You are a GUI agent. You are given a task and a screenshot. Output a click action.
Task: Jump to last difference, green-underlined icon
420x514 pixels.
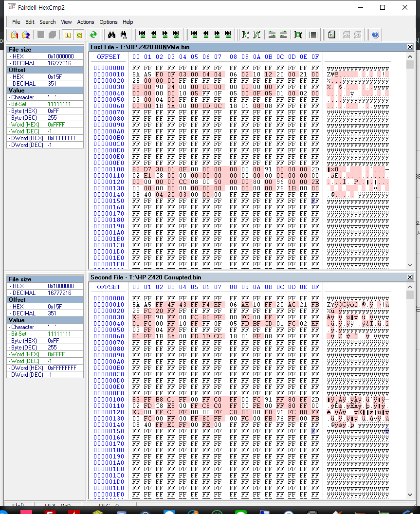[176, 35]
